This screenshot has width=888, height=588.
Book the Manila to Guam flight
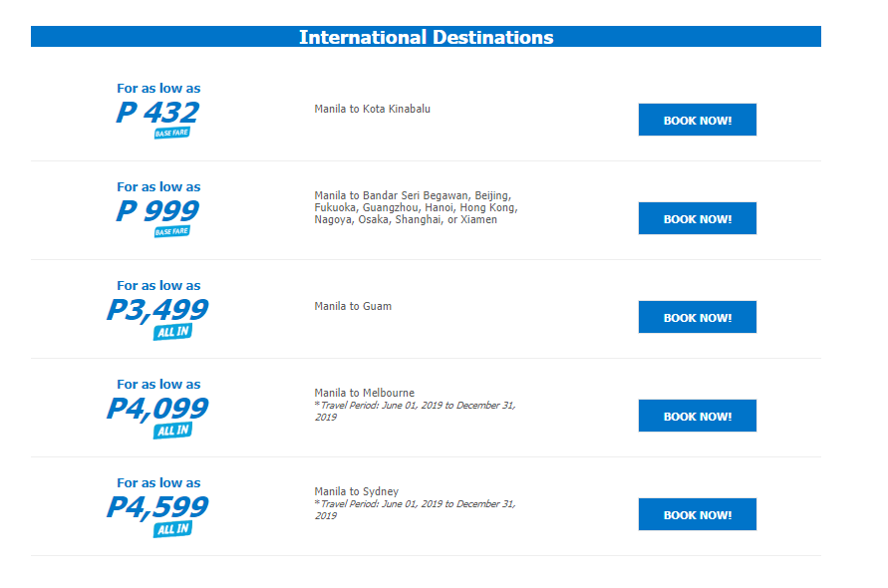coord(698,317)
